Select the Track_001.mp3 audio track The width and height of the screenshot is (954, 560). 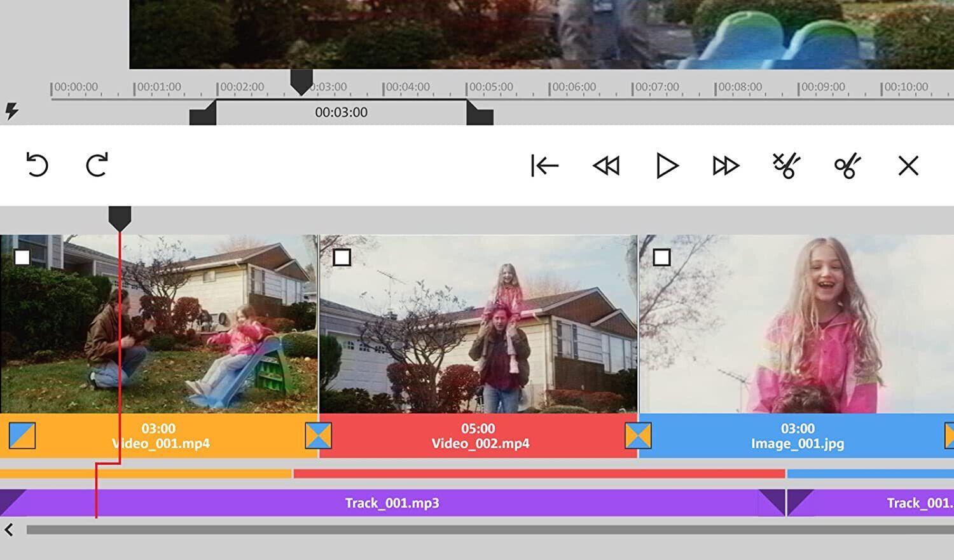click(392, 503)
